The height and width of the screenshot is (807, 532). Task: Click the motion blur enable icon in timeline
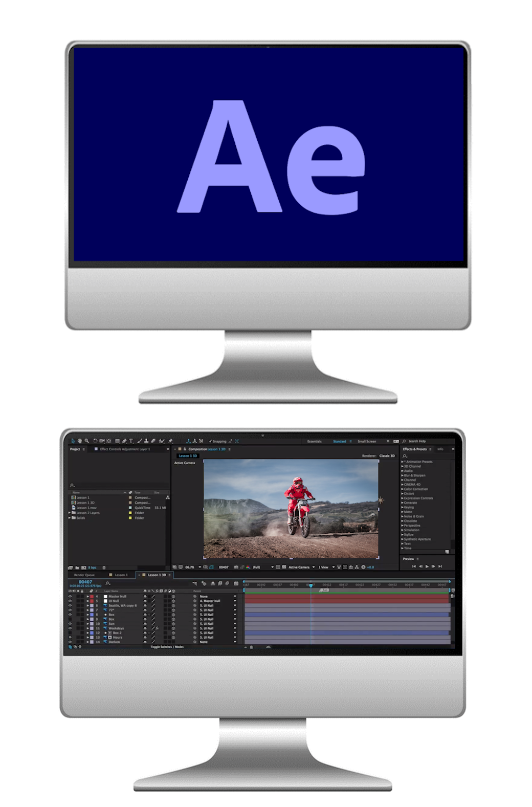tap(227, 583)
